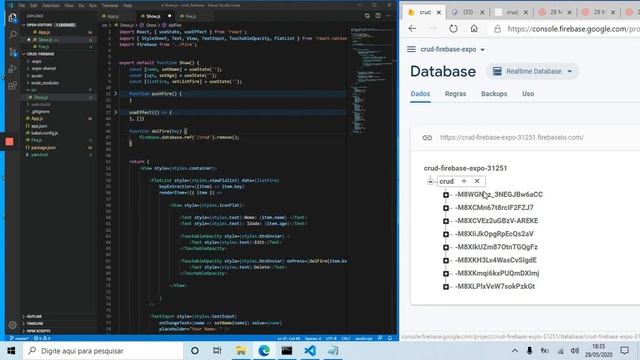Open the notification center icon
Image resolution: width=640 pixels, height=360 pixels.
[624, 351]
